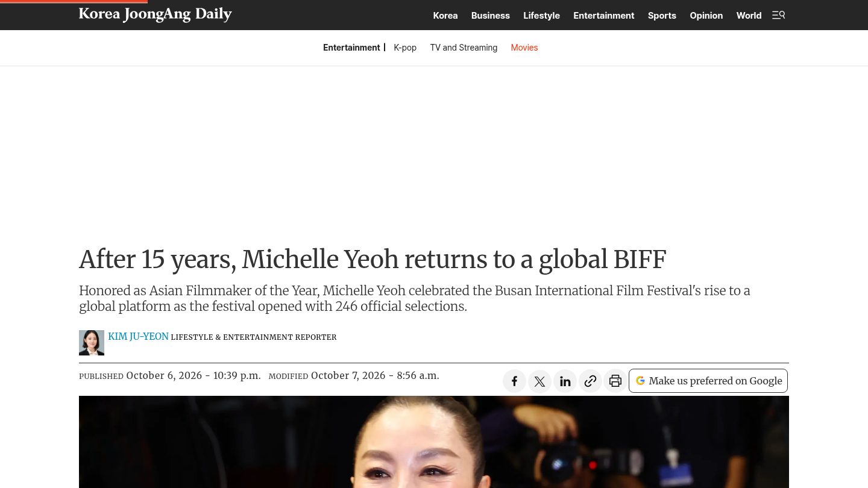Screen dimensions: 868x488
Task: Open the Sports section
Action: tap(662, 16)
